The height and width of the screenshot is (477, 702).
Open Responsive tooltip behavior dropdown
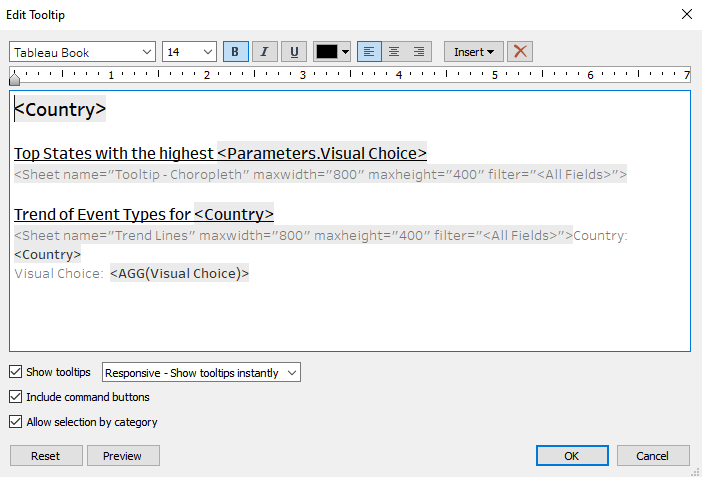tap(201, 373)
